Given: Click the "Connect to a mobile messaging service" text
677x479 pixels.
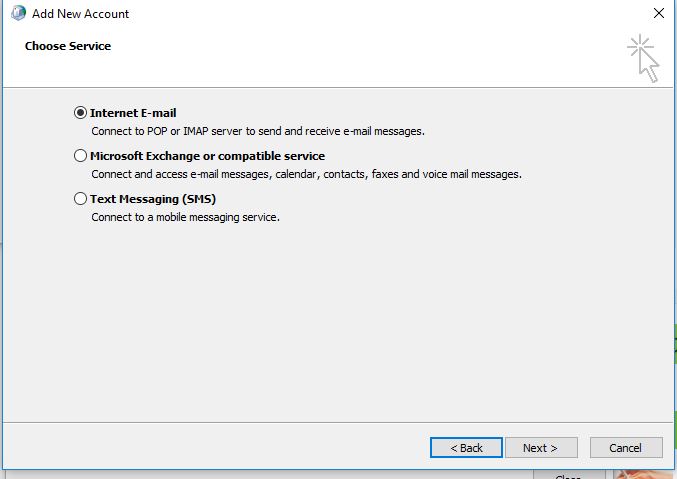Looking at the screenshot, I should pyautogui.click(x=185, y=217).
